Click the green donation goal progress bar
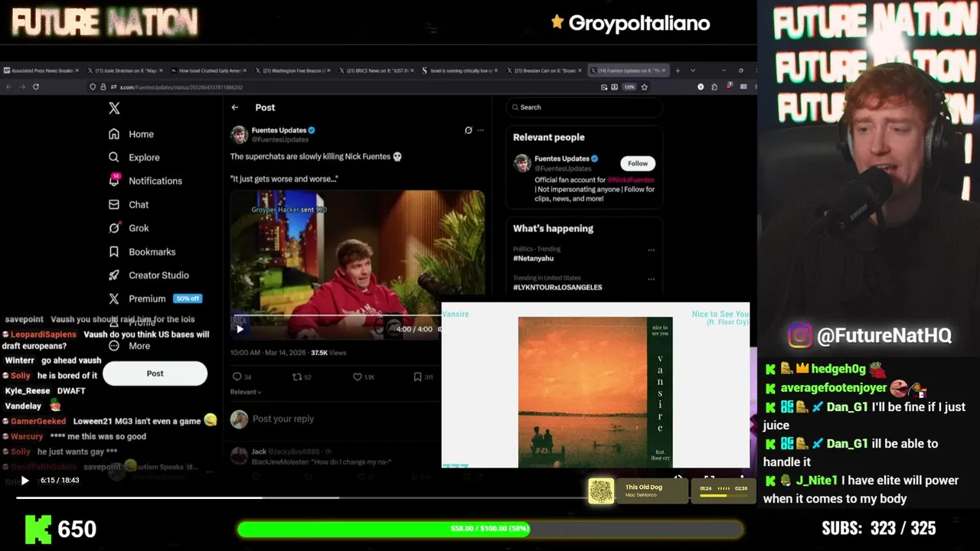Image resolution: width=980 pixels, height=551 pixels. click(x=490, y=529)
